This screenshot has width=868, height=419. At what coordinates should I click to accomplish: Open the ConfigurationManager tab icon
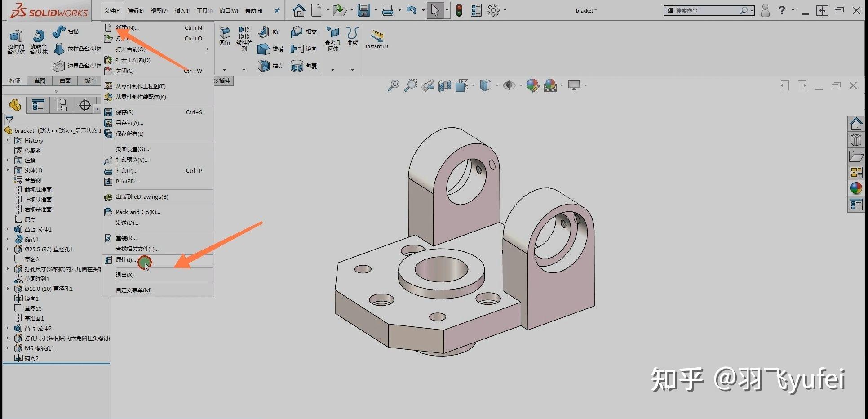(62, 105)
